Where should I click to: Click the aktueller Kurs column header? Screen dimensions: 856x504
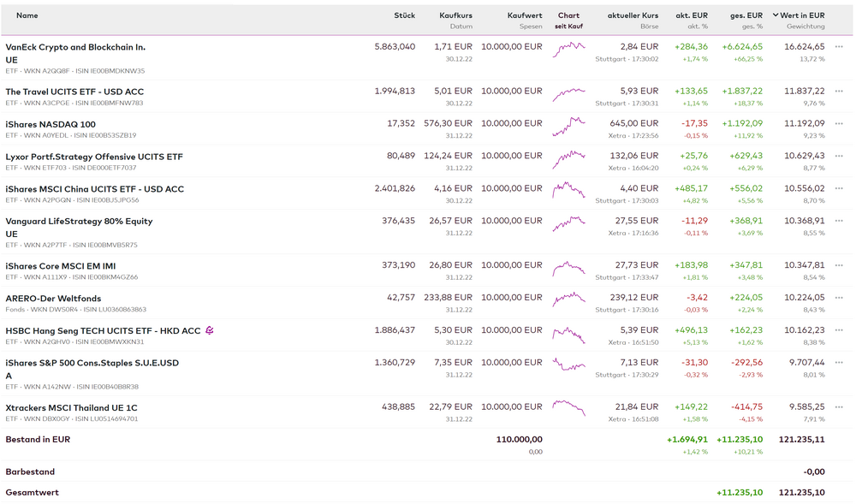pos(633,15)
